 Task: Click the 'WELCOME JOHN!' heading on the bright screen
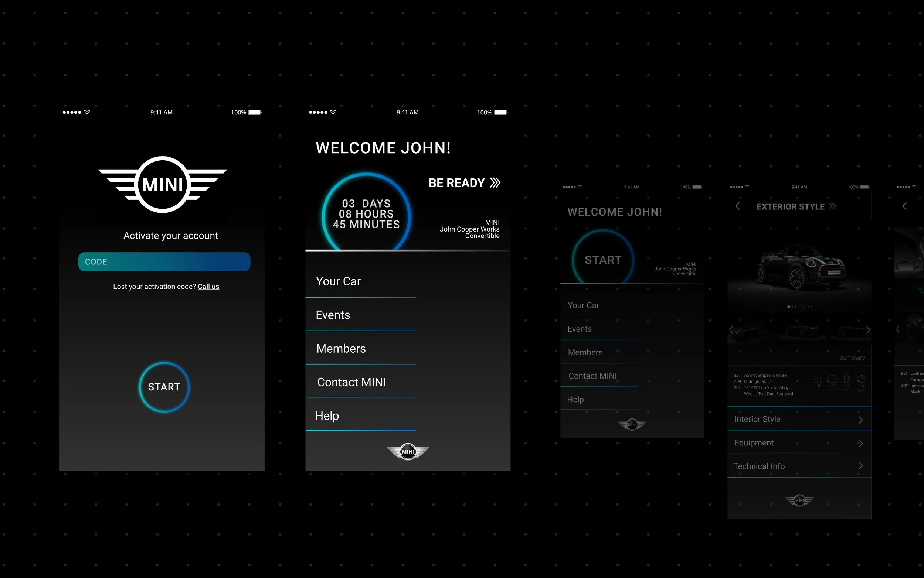tap(383, 148)
